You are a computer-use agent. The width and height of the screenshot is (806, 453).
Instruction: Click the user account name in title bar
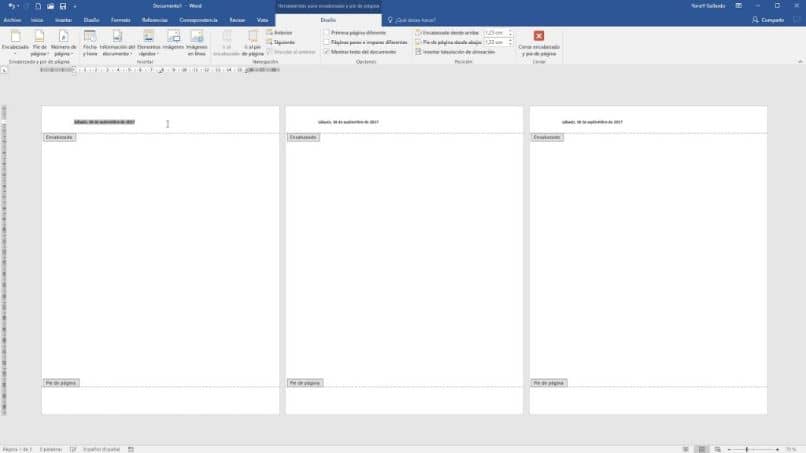click(x=708, y=6)
